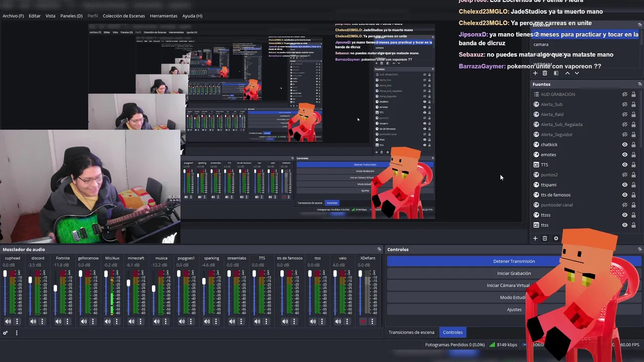Open the Editar menu
The height and width of the screenshot is (362, 644).
[35, 16]
